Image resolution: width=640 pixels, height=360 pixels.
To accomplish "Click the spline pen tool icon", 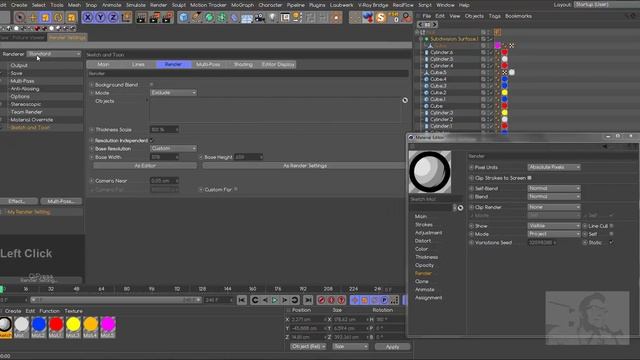I will coord(197,18).
